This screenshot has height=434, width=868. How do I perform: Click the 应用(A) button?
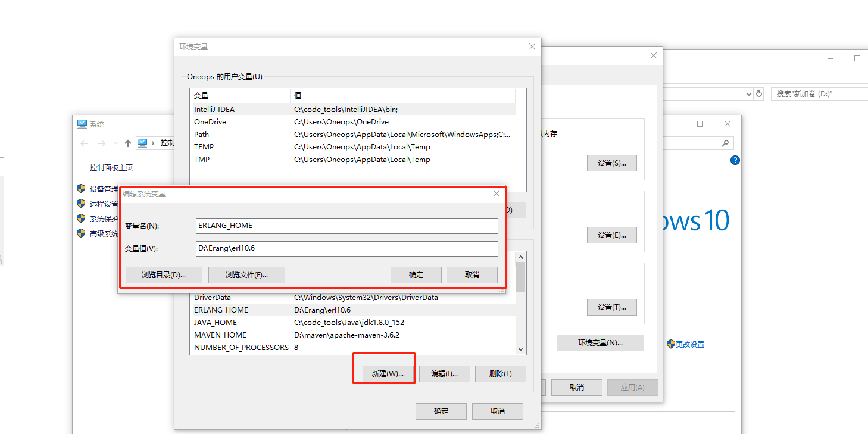tap(632, 388)
